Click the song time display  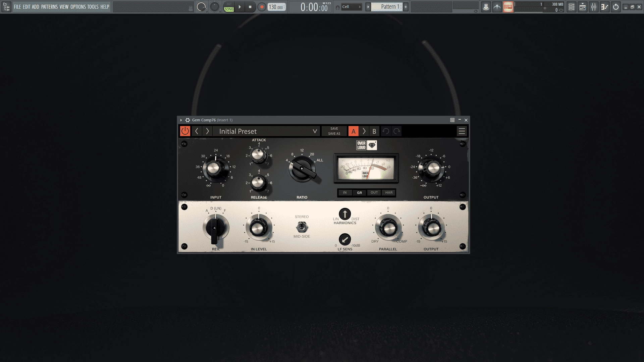click(311, 7)
